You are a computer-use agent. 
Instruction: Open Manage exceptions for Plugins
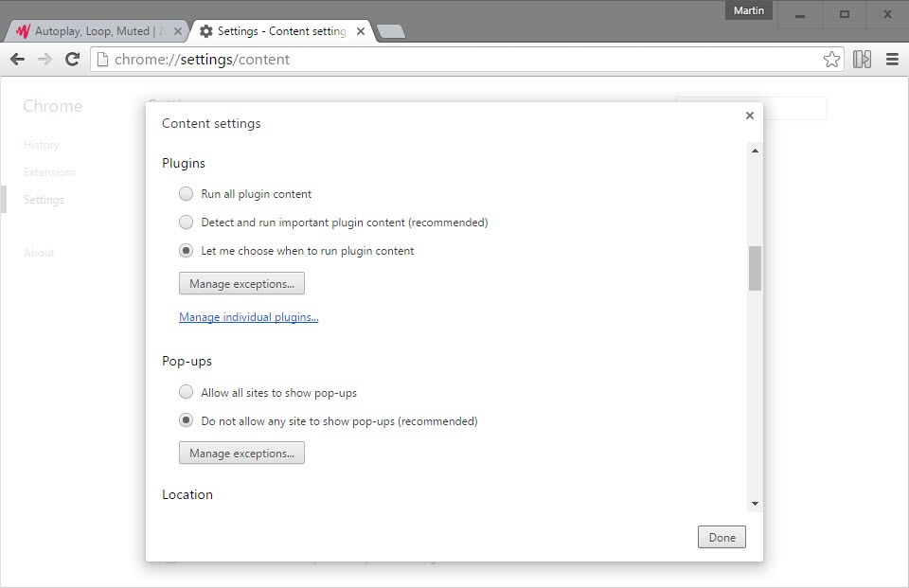coord(241,283)
